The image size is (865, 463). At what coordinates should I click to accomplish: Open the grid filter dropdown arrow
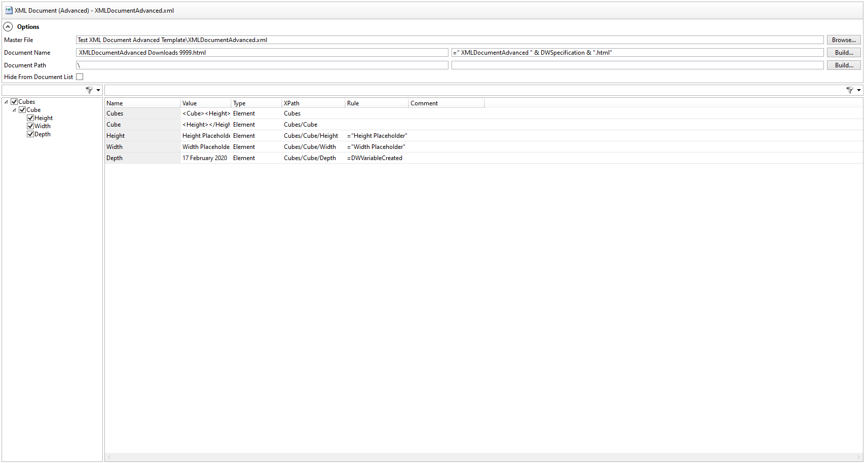click(859, 90)
